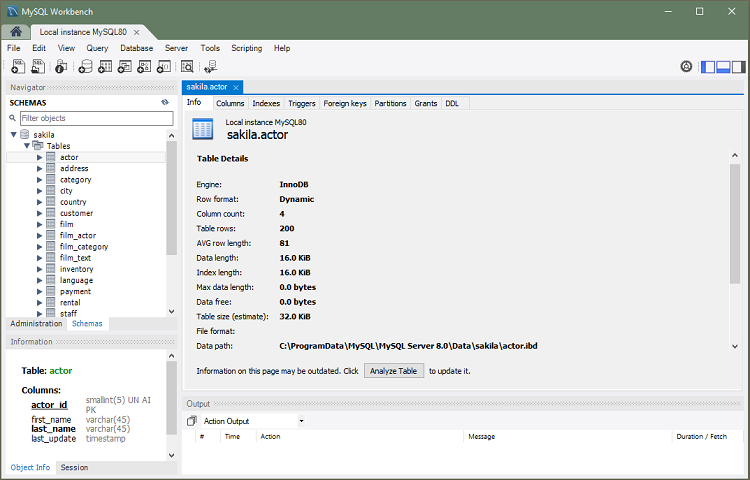The image size is (750, 480).
Task: Collapse the sakila schema node
Action: (13, 135)
